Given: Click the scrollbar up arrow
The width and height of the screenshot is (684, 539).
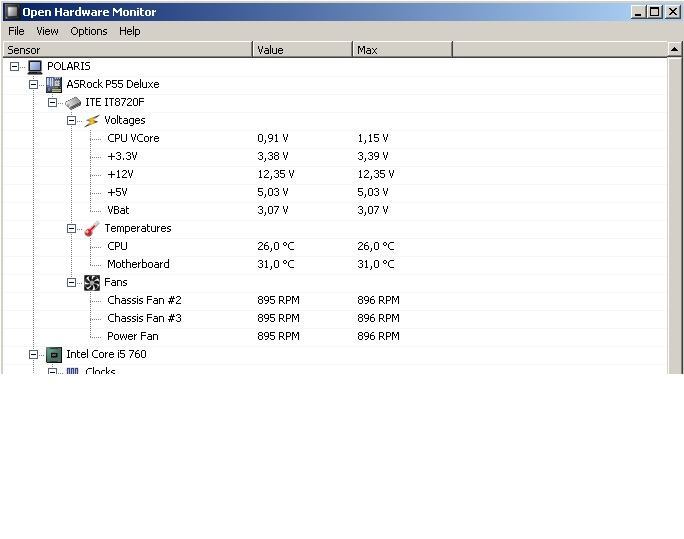Looking at the screenshot, I should (674, 50).
